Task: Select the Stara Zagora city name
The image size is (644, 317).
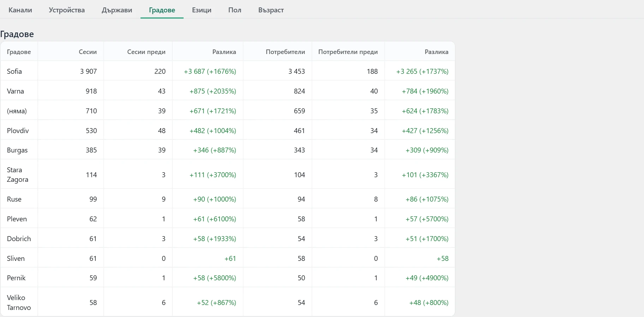Action: pyautogui.click(x=18, y=175)
